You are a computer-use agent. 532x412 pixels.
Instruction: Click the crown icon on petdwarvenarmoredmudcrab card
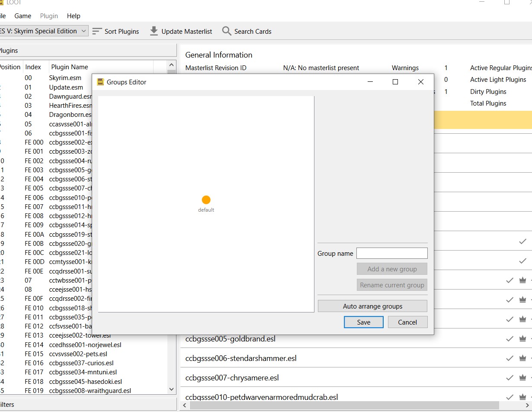coord(522,396)
